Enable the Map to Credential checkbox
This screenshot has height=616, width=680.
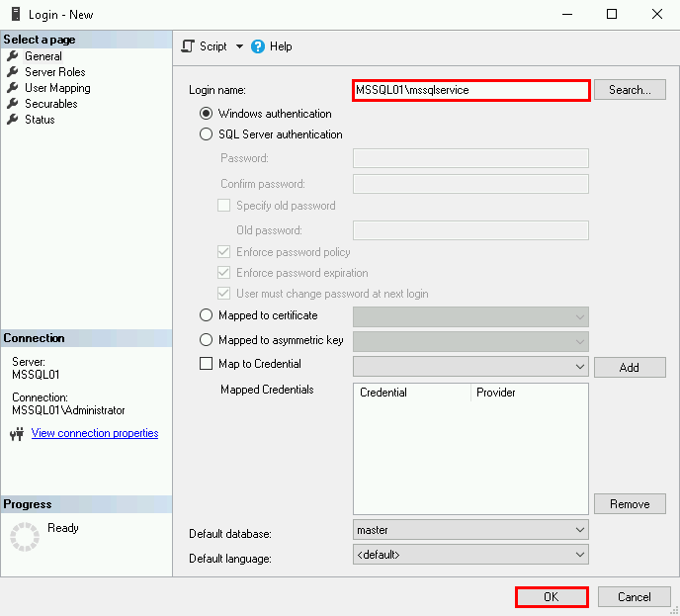pyautogui.click(x=207, y=364)
